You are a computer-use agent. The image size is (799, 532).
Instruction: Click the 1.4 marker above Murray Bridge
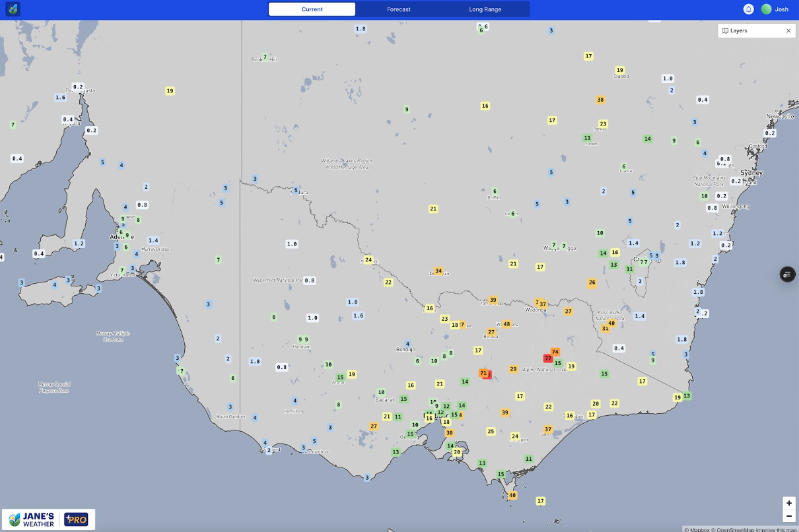153,240
